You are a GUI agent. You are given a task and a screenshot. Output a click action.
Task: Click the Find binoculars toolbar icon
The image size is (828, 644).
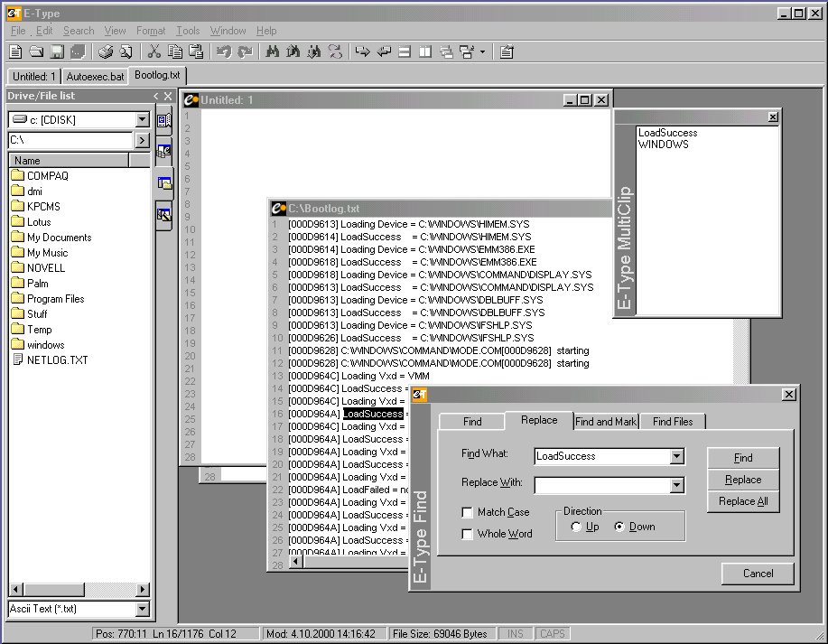pyautogui.click(x=272, y=52)
